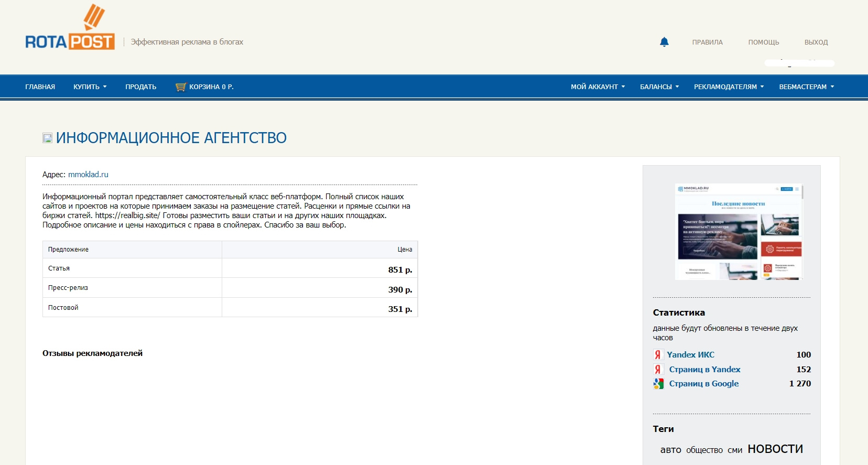Click the Теги section heading
The height and width of the screenshot is (465, 868).
click(664, 429)
